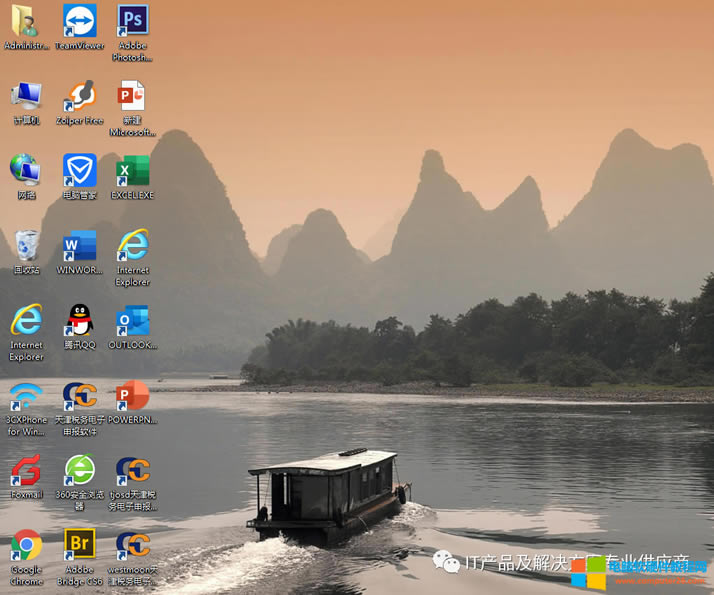Click the 3CXPhone for Windows icon

pos(26,395)
